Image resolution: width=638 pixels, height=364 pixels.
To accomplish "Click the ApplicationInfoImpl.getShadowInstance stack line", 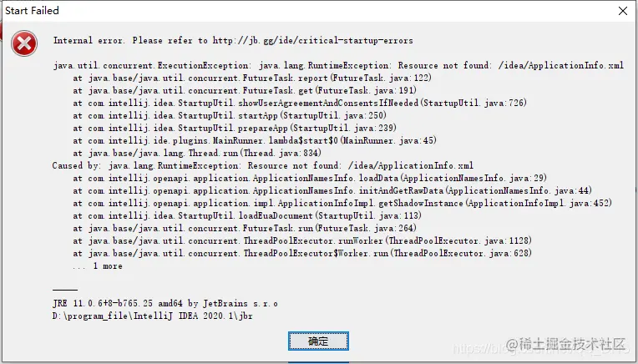I will pyautogui.click(x=342, y=204).
